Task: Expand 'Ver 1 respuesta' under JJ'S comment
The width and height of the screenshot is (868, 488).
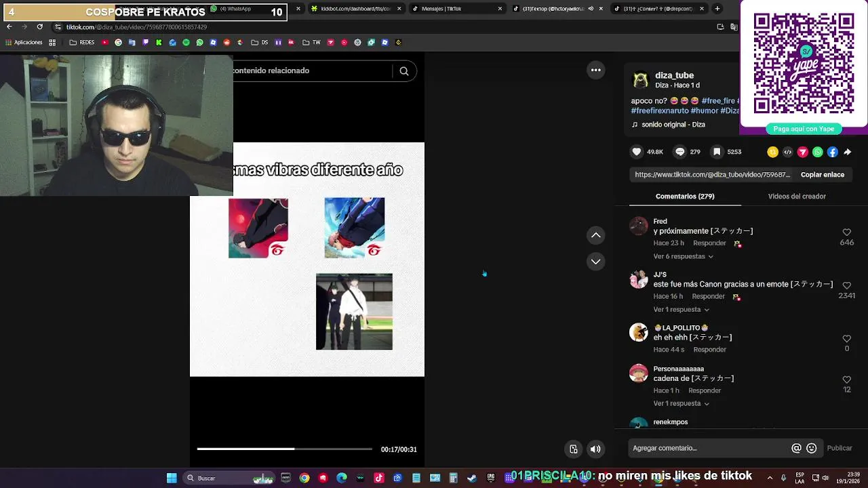Action: click(x=681, y=310)
